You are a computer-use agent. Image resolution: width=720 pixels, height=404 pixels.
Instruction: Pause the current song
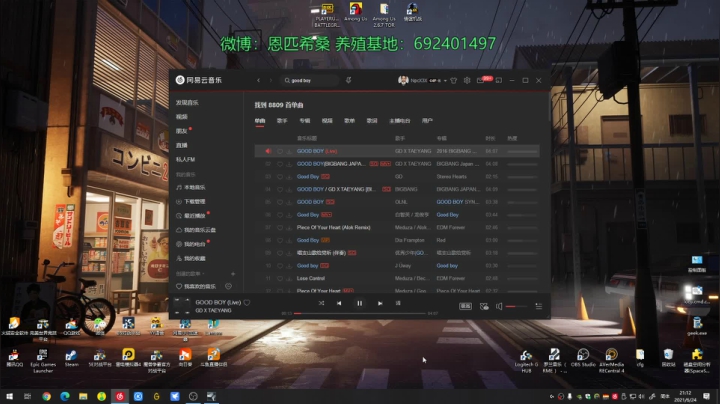pos(360,303)
